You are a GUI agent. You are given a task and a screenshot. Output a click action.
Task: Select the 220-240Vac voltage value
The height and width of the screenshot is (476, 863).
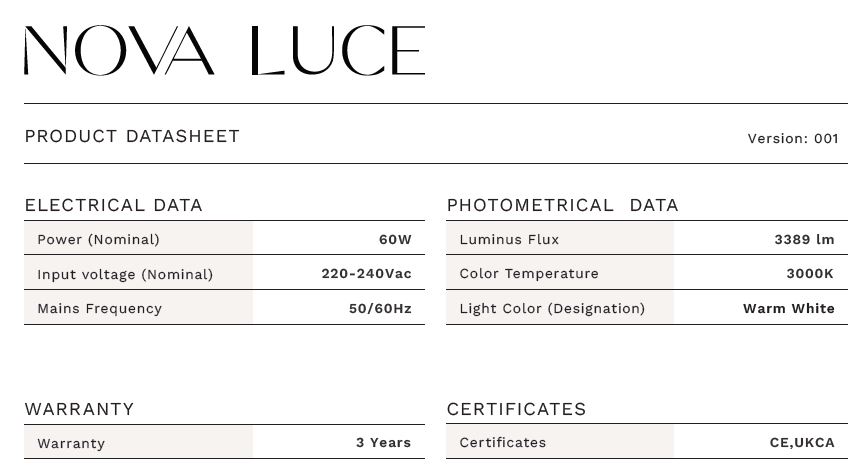click(x=366, y=273)
